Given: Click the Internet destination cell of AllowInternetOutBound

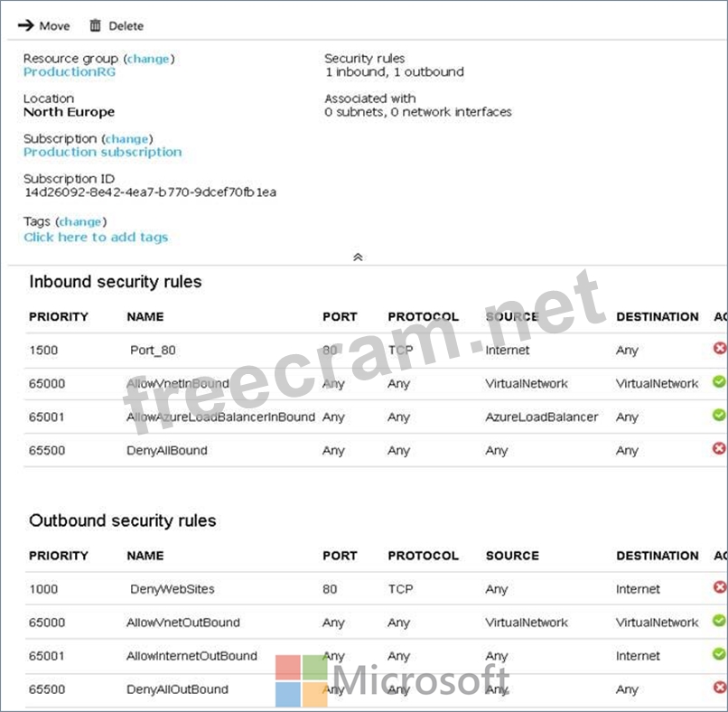Looking at the screenshot, I should tap(638, 656).
